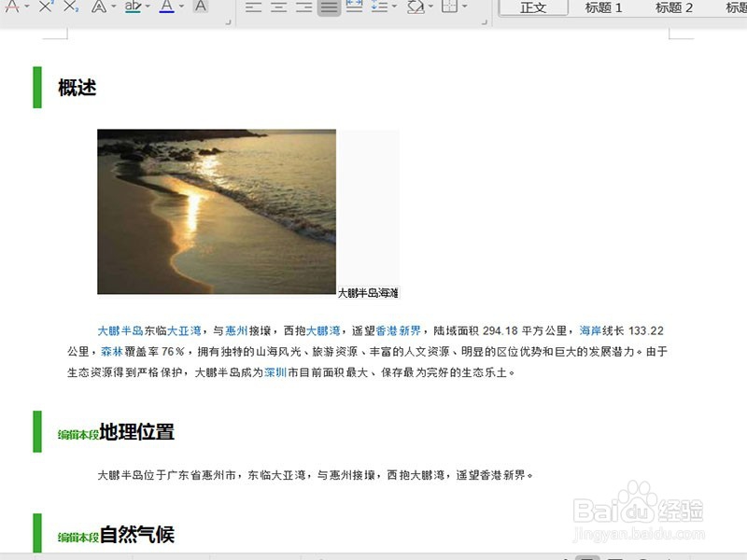This screenshot has width=747, height=560.
Task: Open the font color dropdown arrow
Action: [x=181, y=7]
